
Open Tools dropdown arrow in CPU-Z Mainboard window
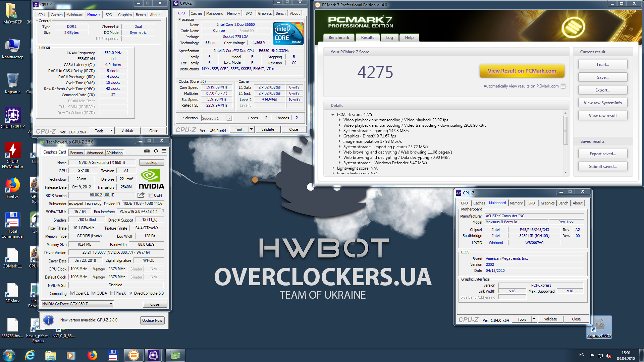click(534, 319)
